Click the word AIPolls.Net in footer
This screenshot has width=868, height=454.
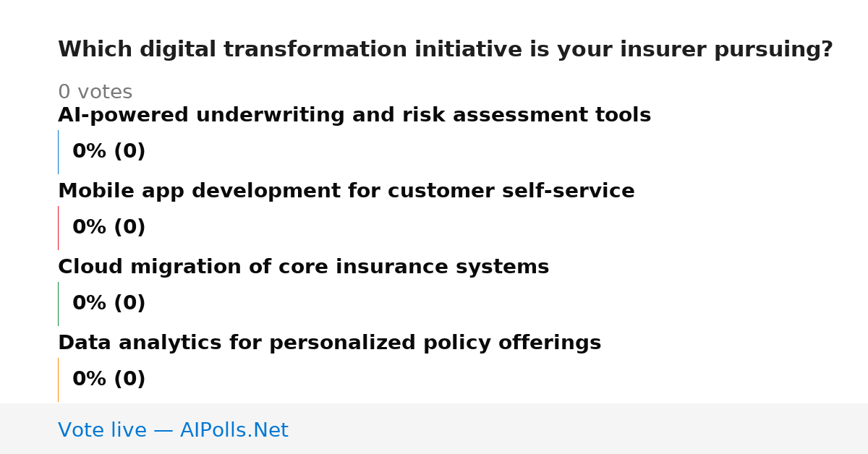[234, 431]
